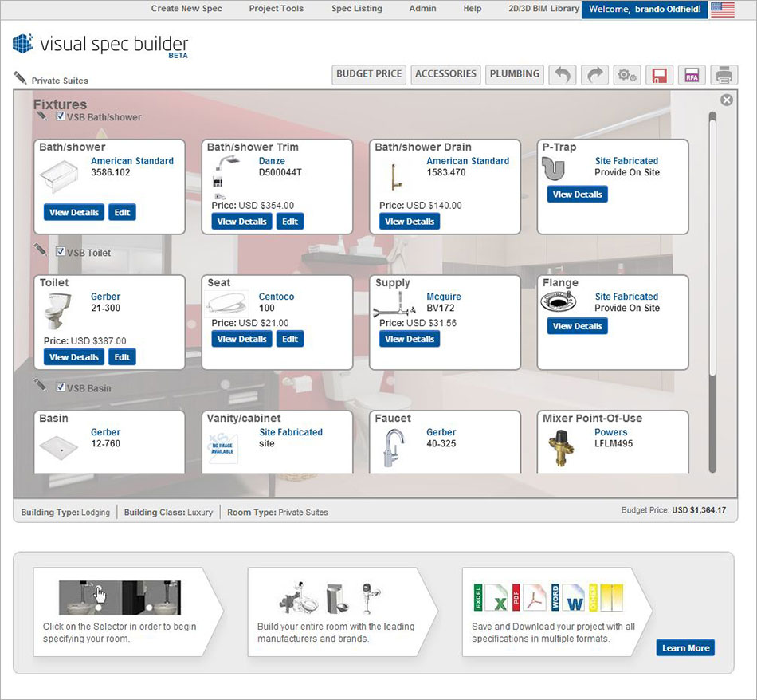Export the RFA file icon

(692, 74)
